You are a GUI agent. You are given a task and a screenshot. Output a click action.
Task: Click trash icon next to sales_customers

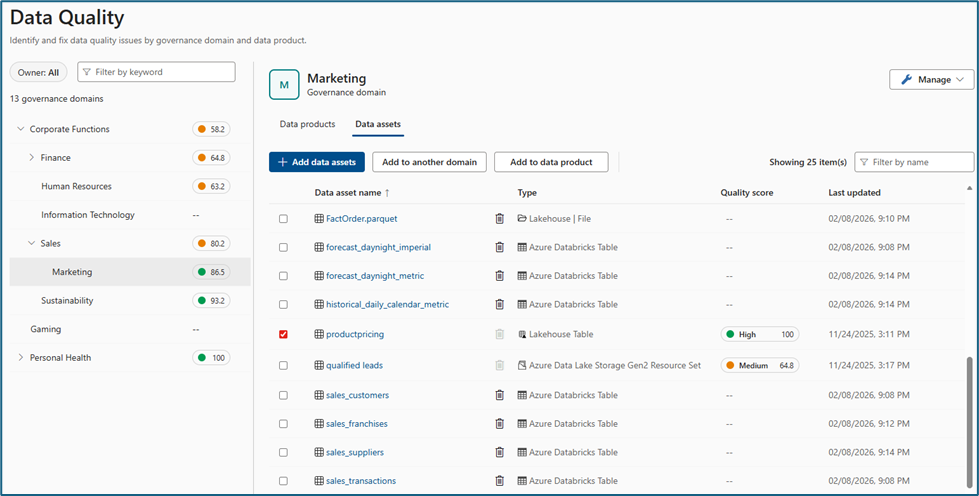pyautogui.click(x=500, y=395)
